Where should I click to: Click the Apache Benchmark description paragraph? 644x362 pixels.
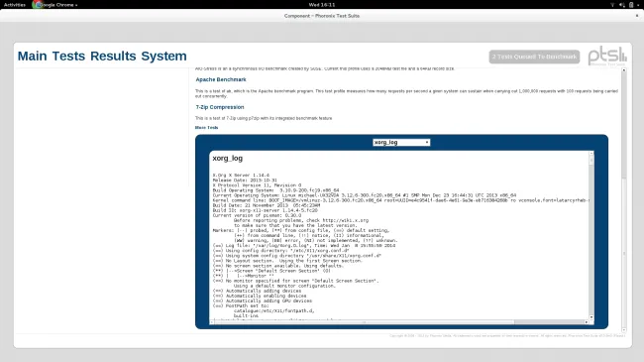click(x=406, y=93)
